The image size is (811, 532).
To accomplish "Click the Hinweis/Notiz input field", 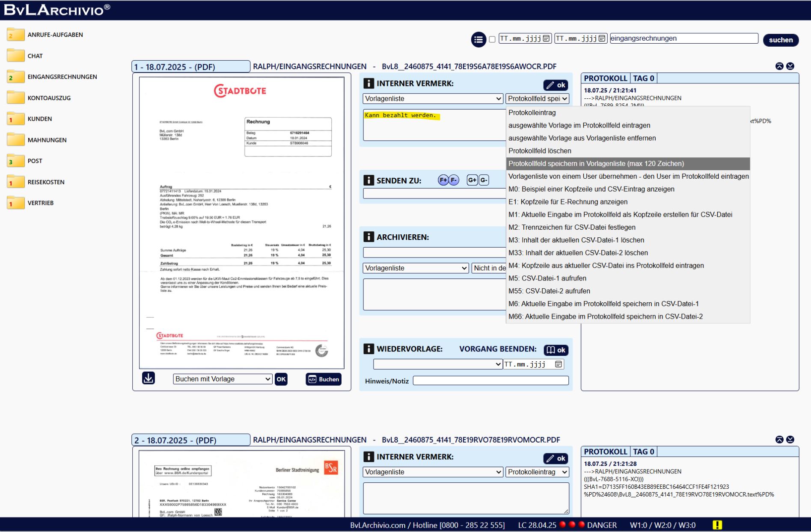I will (490, 381).
